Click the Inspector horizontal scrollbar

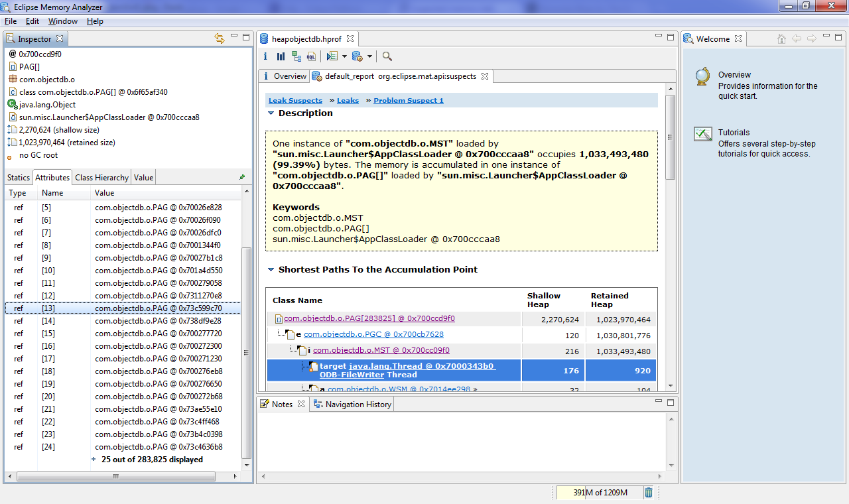pos(115,476)
